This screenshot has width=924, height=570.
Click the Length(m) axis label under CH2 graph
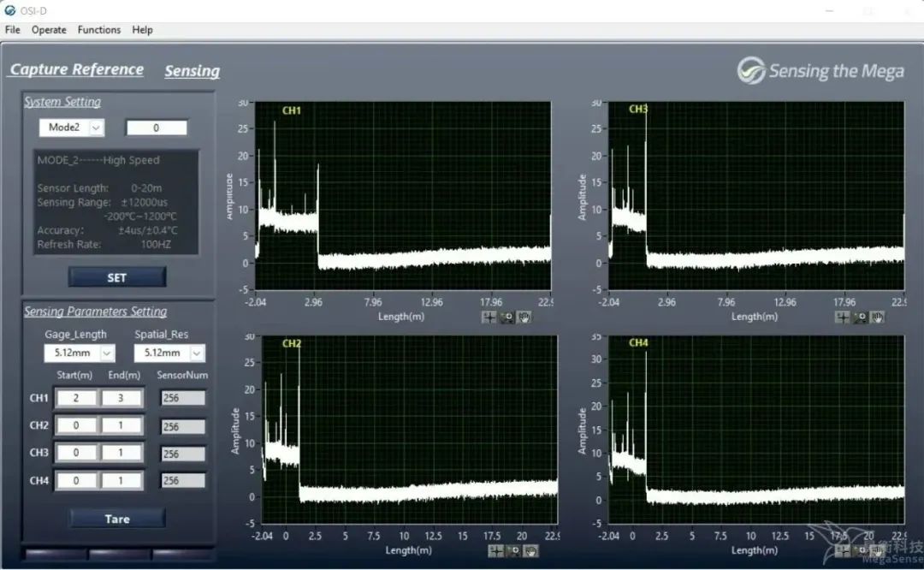click(408, 550)
